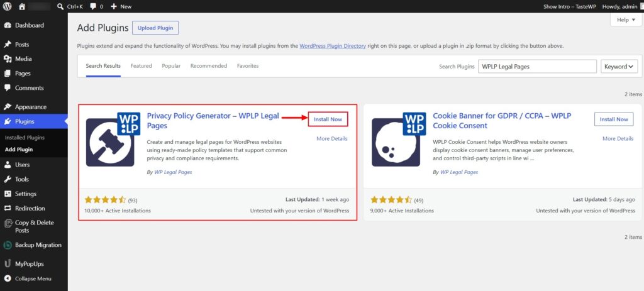This screenshot has height=291, width=644.
Task: Install the Cookie Banner WPLP plugin now
Action: pos(614,119)
